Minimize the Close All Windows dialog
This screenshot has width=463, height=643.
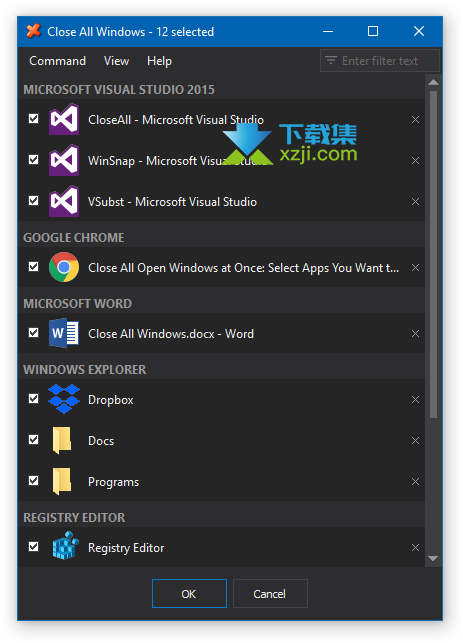pos(328,31)
